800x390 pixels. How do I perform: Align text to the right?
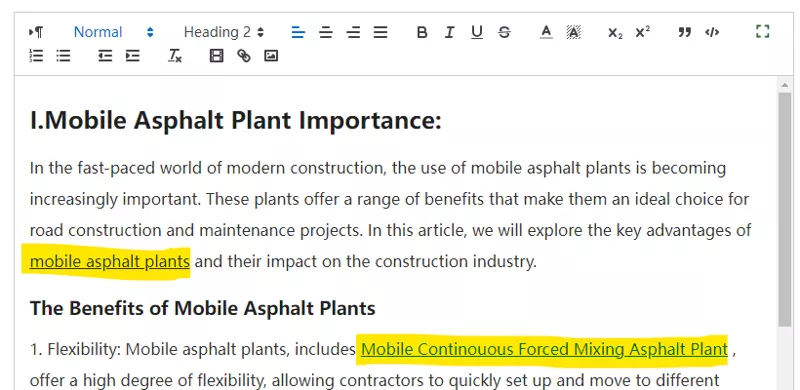pyautogui.click(x=353, y=32)
